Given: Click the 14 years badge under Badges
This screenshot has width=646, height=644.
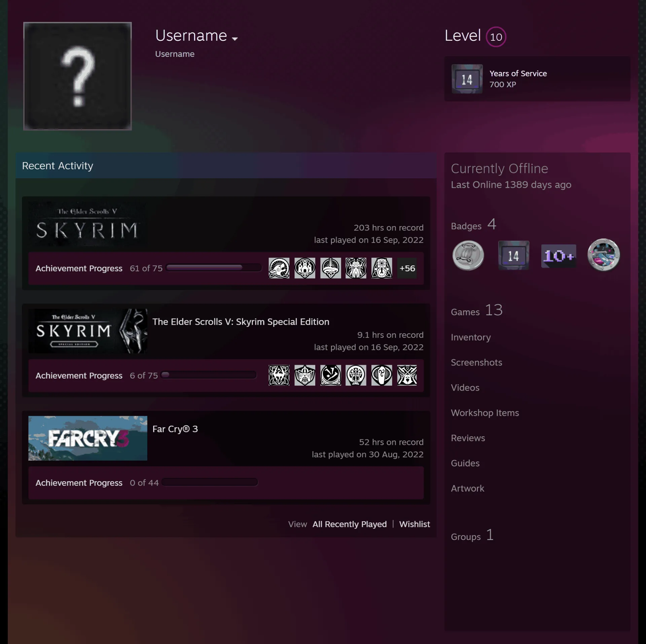Looking at the screenshot, I should 513,255.
